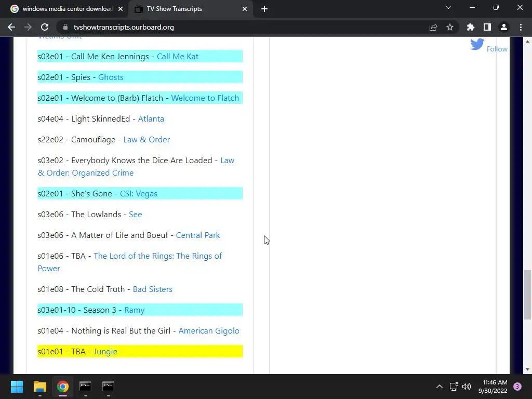Image resolution: width=532 pixels, height=399 pixels.
Task: Open the Call Me Kat link
Action: click(178, 56)
